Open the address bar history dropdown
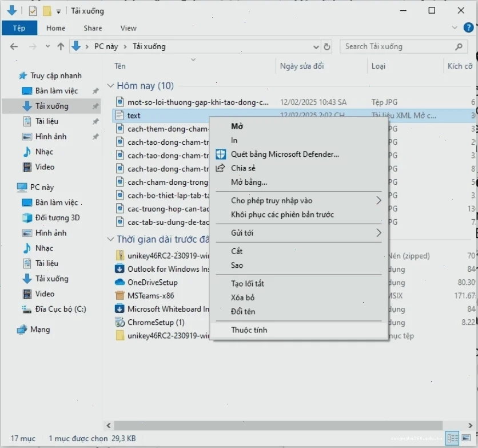The height and width of the screenshot is (448, 478). [316, 47]
